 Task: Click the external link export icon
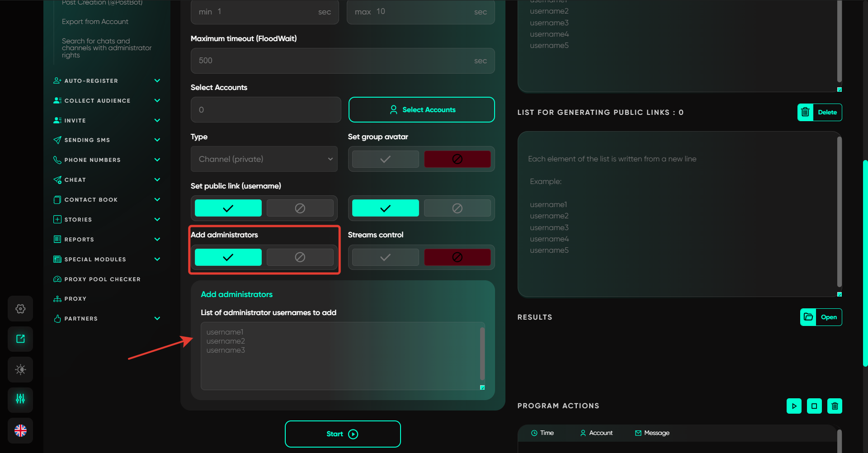coord(20,339)
